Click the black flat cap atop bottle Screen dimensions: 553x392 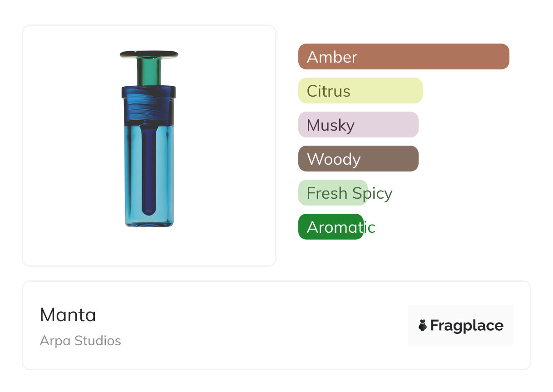[x=149, y=54]
